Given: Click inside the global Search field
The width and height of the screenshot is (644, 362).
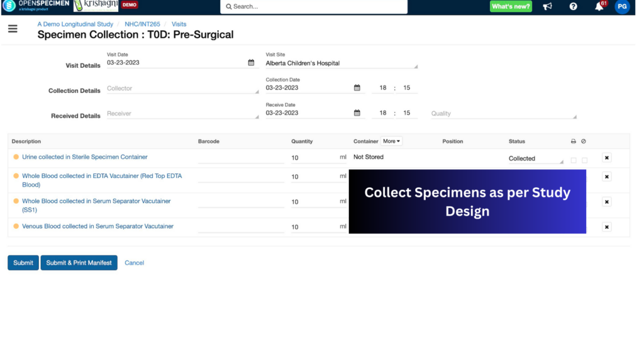Looking at the screenshot, I should click(x=313, y=7).
